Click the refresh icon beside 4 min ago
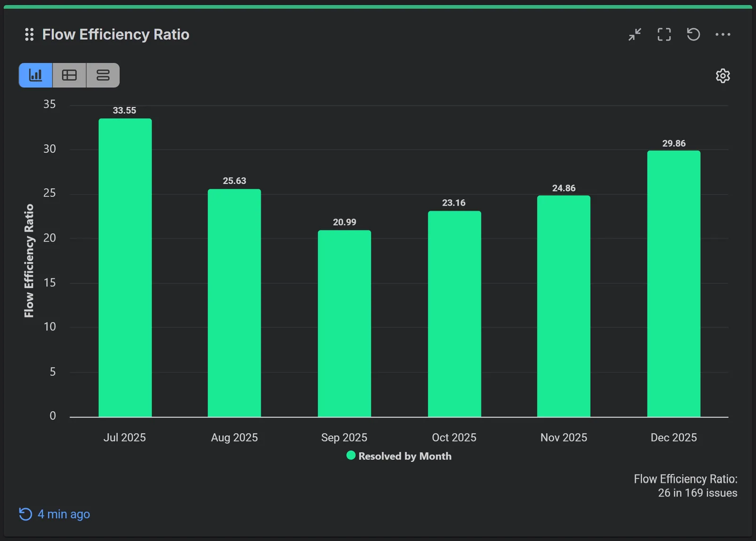 [26, 514]
